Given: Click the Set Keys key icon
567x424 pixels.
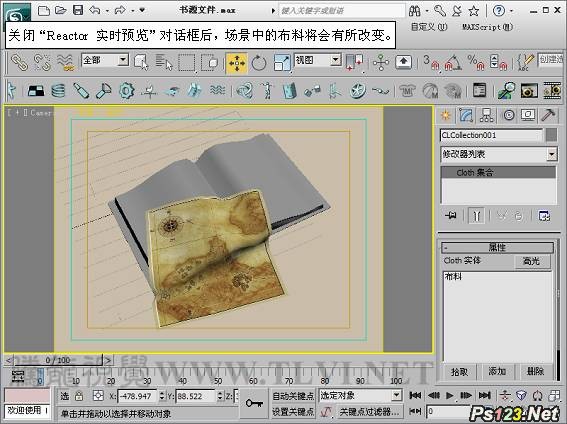Looking at the screenshot, I should [x=254, y=403].
